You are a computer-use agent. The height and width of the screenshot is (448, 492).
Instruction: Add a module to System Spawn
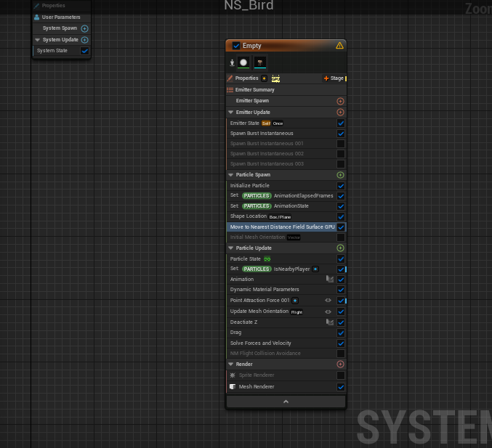click(x=84, y=28)
